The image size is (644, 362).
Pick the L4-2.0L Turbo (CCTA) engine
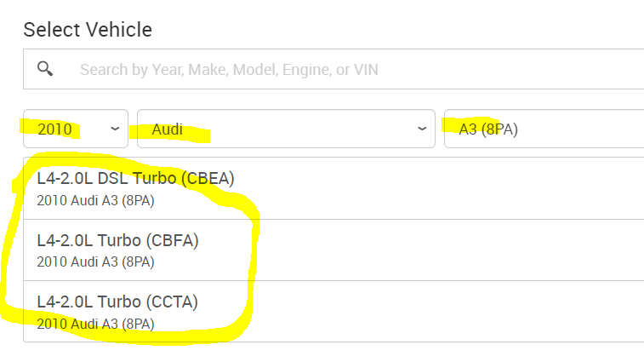click(117, 302)
